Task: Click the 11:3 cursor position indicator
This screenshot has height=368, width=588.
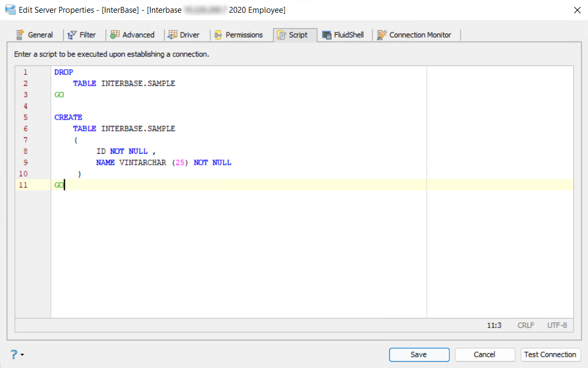Action: [495, 325]
